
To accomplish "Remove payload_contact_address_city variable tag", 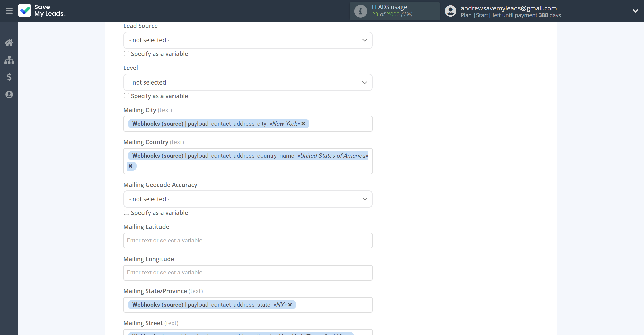I will (303, 123).
